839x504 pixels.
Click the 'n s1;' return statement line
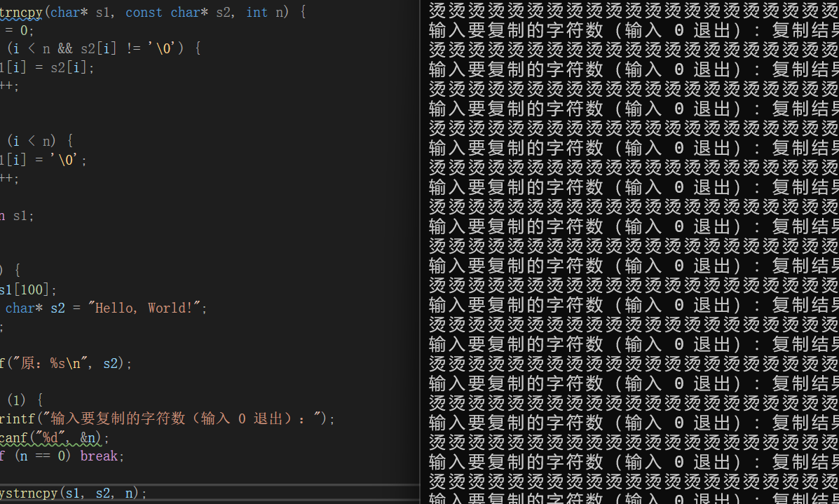[x=17, y=216]
